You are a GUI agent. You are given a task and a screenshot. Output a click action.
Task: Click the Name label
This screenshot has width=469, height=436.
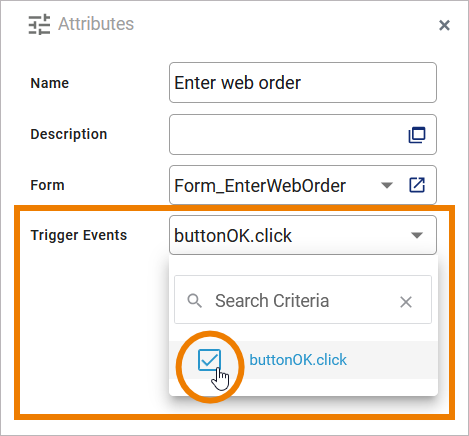point(50,83)
